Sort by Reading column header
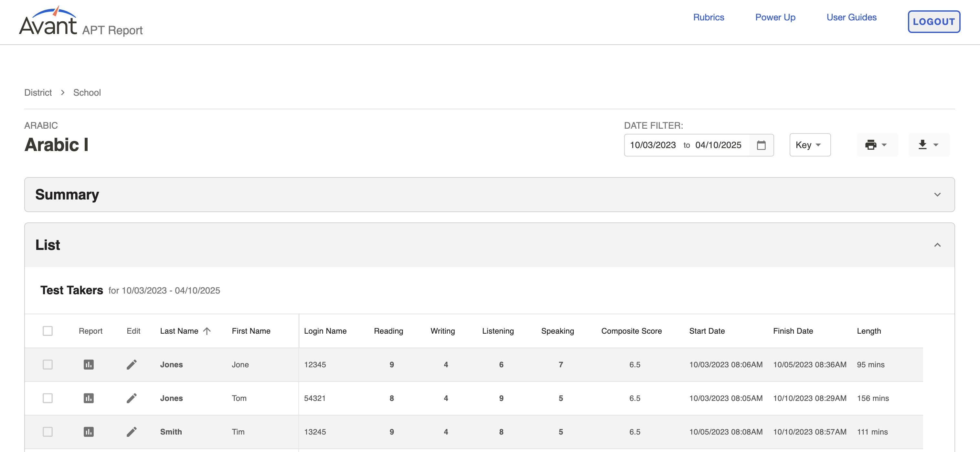The width and height of the screenshot is (980, 452). coord(389,331)
